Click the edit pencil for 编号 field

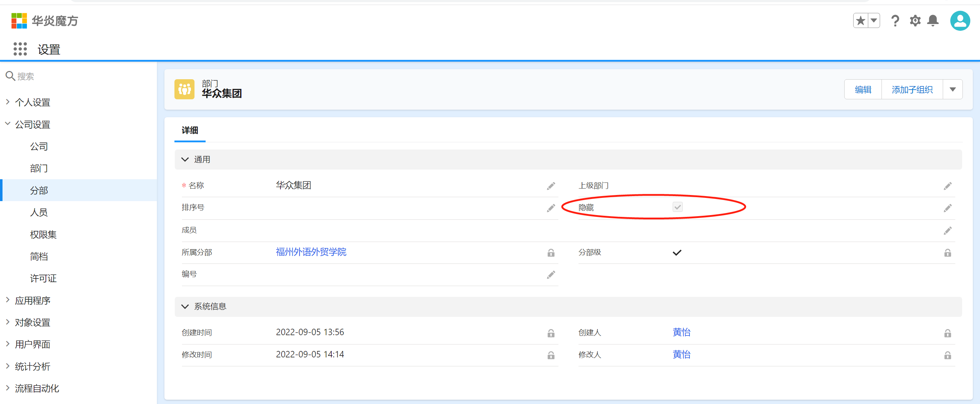pyautogui.click(x=551, y=275)
